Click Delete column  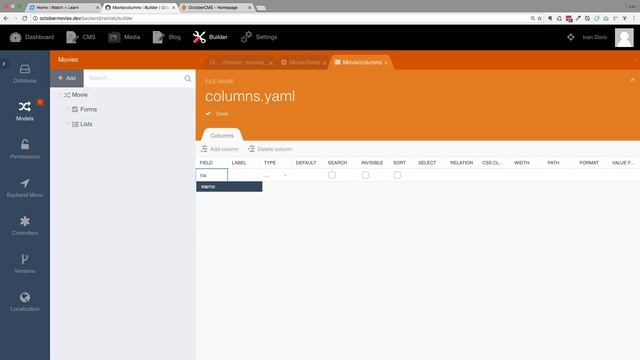click(x=270, y=149)
